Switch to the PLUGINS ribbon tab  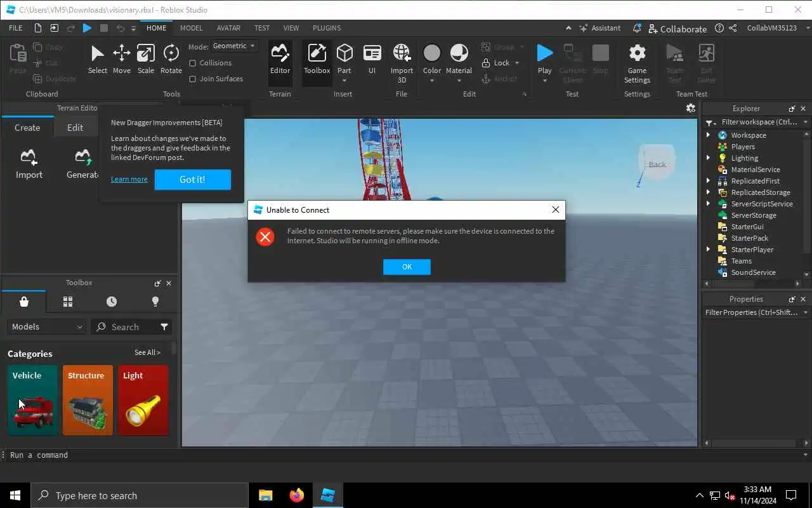tap(327, 28)
